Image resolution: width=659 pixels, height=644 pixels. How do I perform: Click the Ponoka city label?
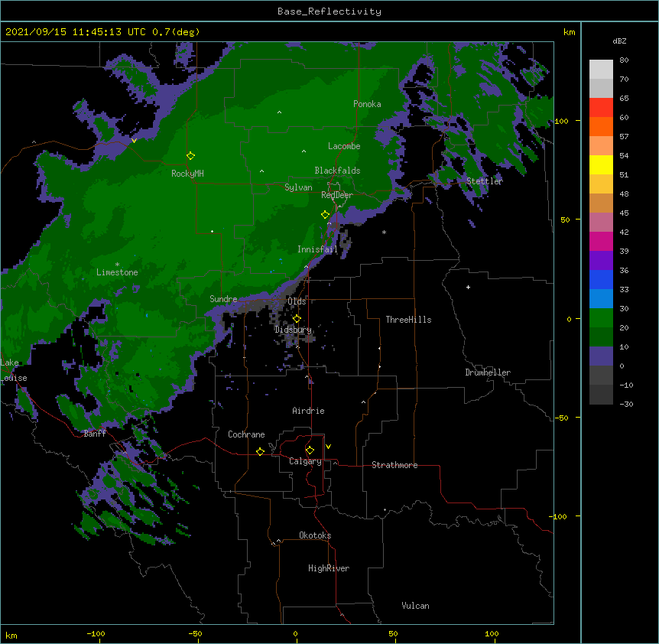pos(367,104)
